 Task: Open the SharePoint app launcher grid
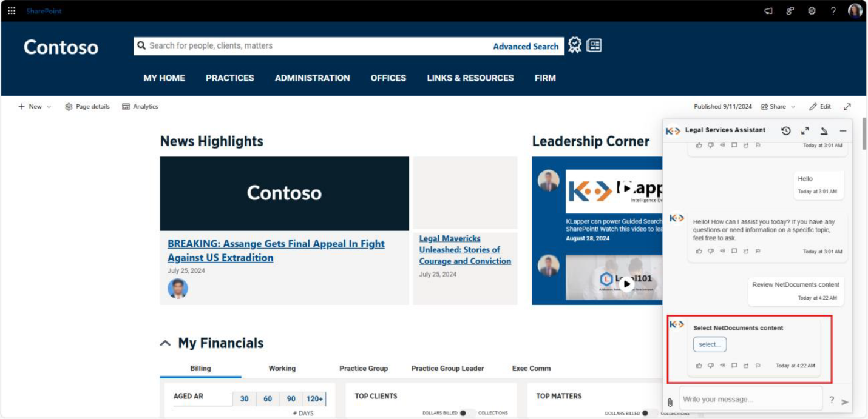click(x=12, y=11)
